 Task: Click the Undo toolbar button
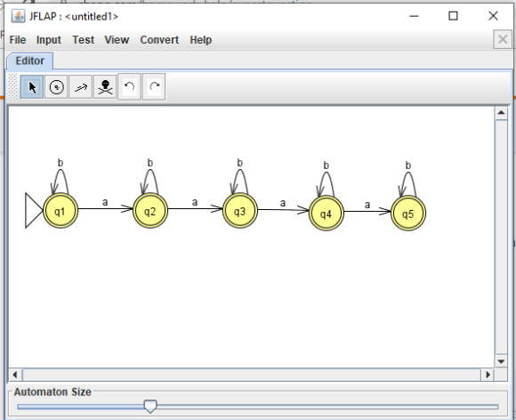coord(130,87)
